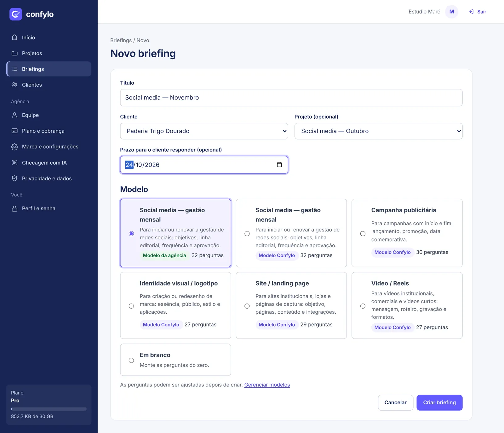The image size is (504, 433).
Task: Select the Em branco radio
Action: [131, 360]
